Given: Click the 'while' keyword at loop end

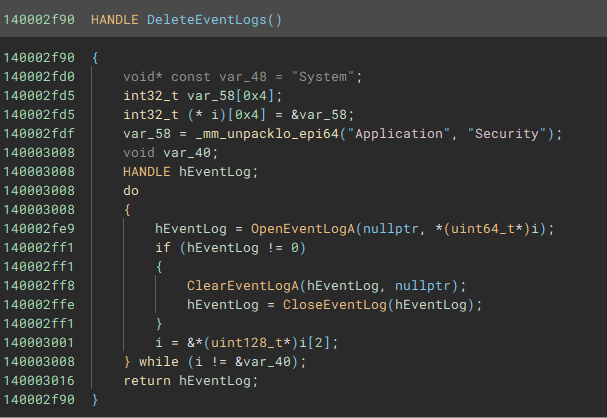Looking at the screenshot, I should click(158, 362).
